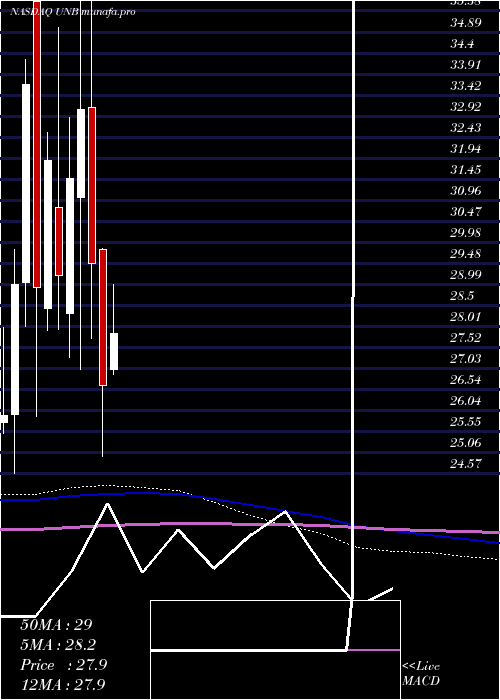The height and width of the screenshot is (700, 500).
Task: Click the small red candlestick body near 30
Action: coord(59,242)
